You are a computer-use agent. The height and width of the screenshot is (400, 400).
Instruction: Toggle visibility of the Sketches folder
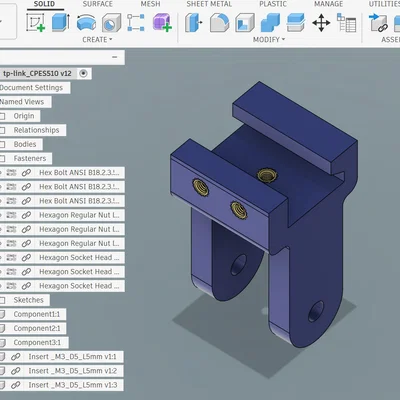coord(2,300)
